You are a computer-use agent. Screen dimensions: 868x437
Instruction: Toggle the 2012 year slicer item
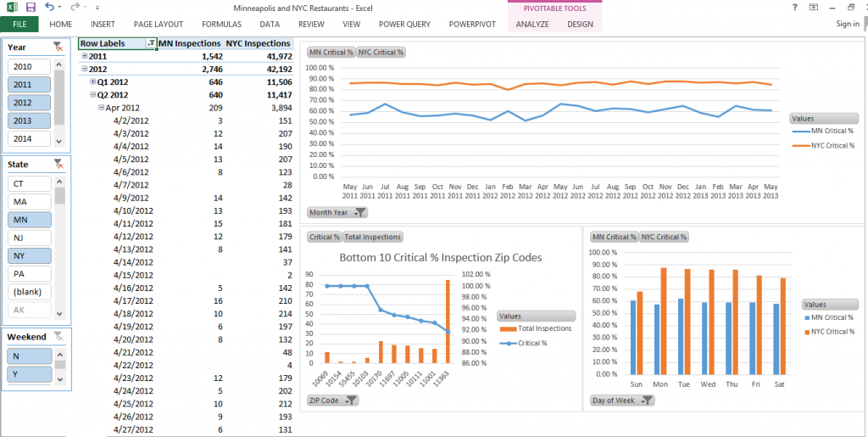[30, 103]
